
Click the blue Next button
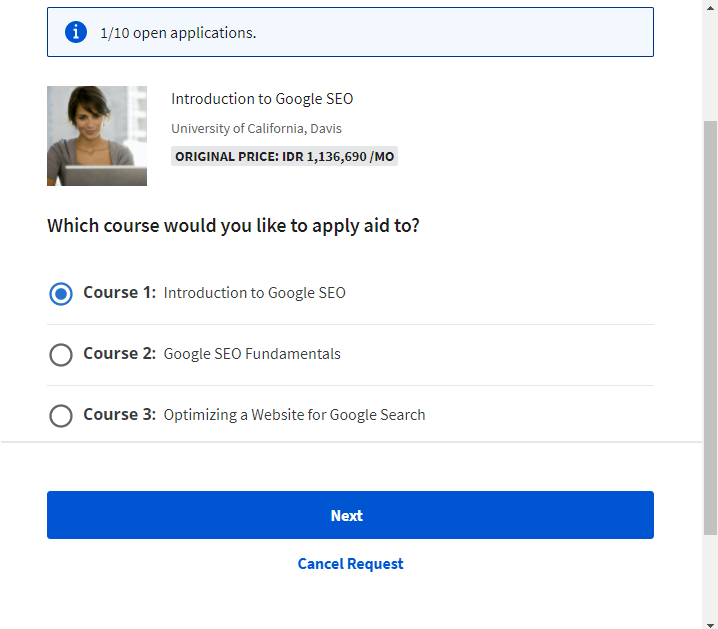pyautogui.click(x=350, y=515)
